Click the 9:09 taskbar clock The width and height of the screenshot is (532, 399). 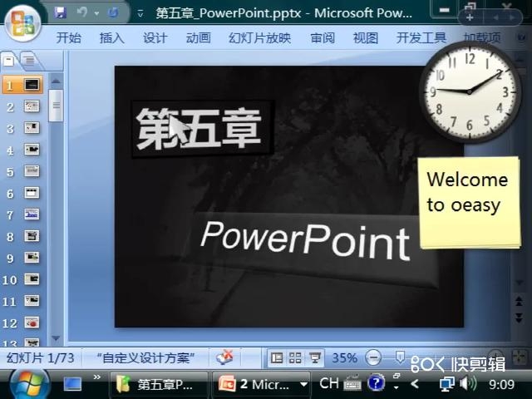click(x=501, y=384)
